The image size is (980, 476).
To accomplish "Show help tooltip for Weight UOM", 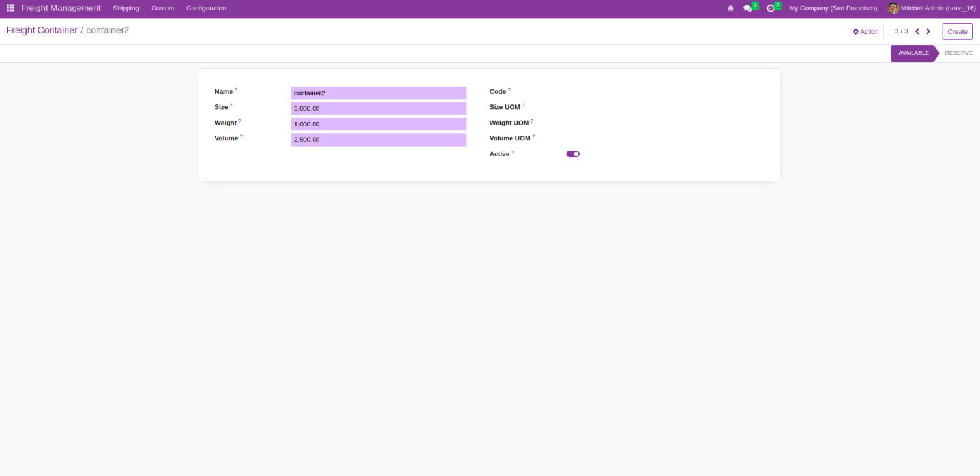I will [x=532, y=121].
